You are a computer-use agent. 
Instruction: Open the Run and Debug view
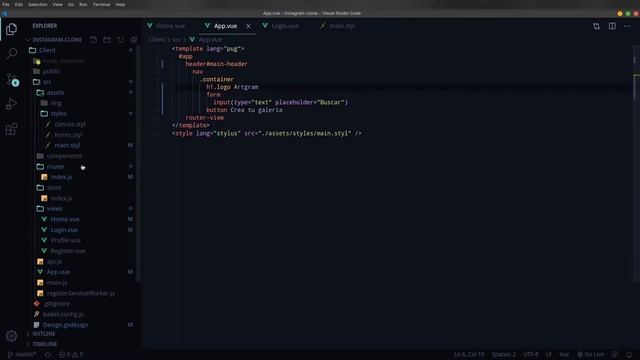[x=11, y=104]
